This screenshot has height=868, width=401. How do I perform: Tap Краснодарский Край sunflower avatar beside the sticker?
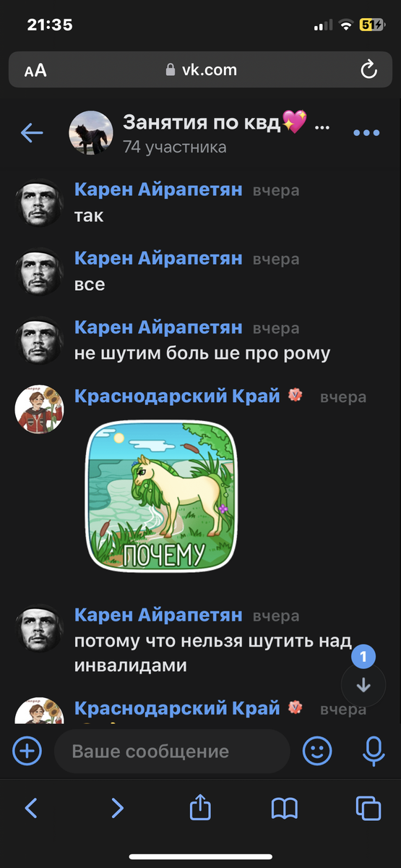point(40,409)
